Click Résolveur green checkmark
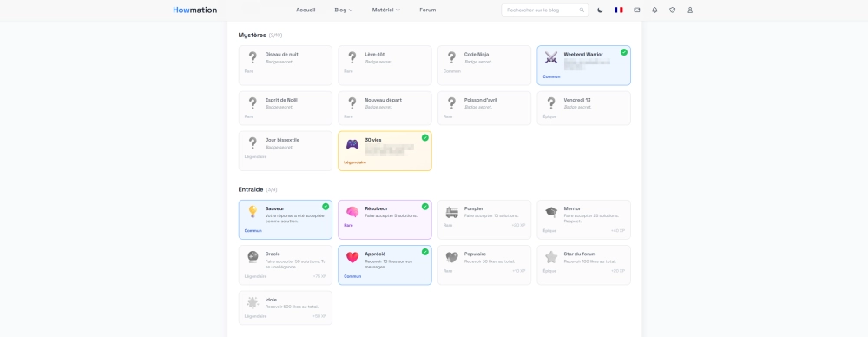Screen dimensions: 868x337 pyautogui.click(x=425, y=206)
